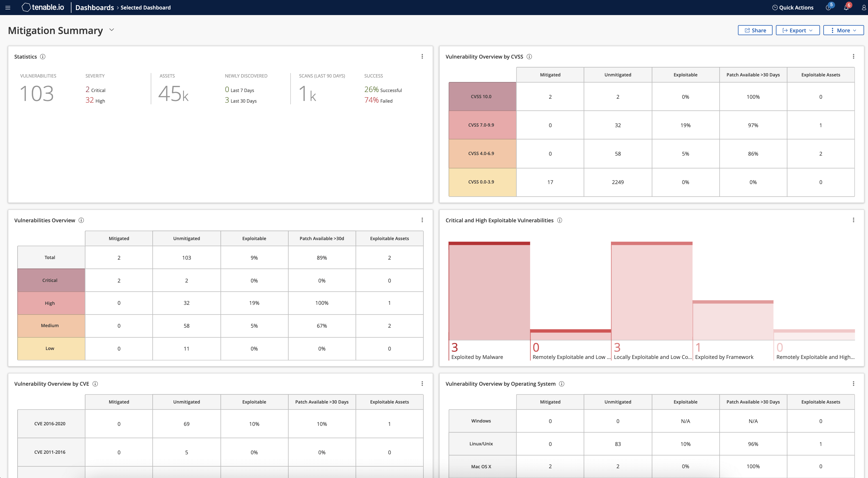868x478 pixels.
Task: Click the notifications bell icon
Action: [x=846, y=8]
